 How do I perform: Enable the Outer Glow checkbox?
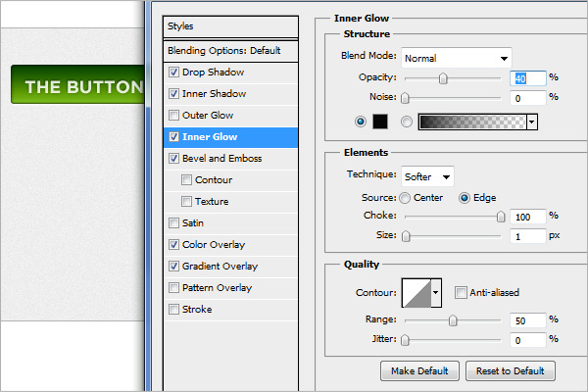[173, 116]
